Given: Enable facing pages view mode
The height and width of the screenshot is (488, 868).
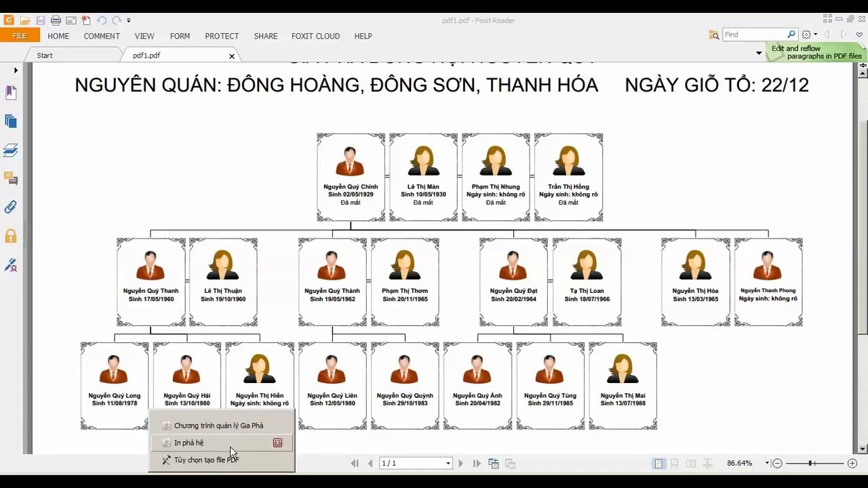Looking at the screenshot, I should click(x=690, y=464).
